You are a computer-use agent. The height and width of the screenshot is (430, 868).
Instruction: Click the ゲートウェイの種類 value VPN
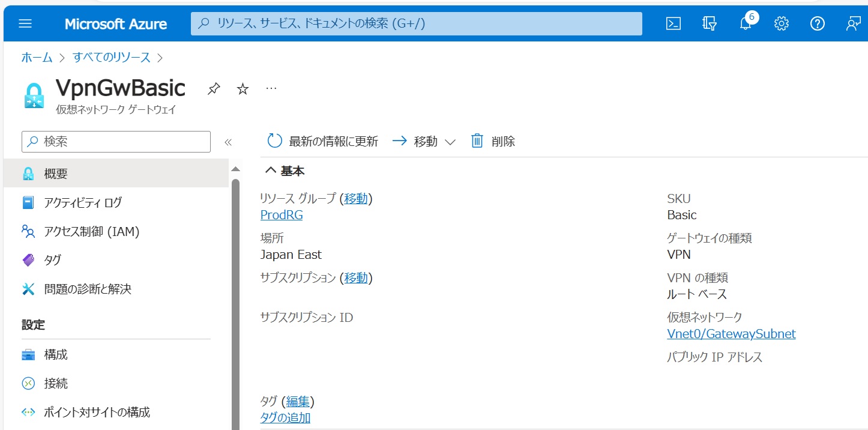point(679,255)
